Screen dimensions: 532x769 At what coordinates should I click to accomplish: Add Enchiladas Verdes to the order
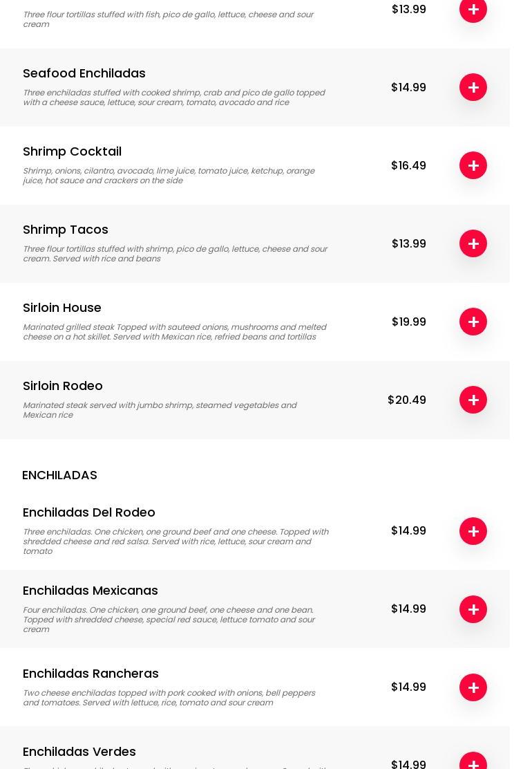pos(473,763)
